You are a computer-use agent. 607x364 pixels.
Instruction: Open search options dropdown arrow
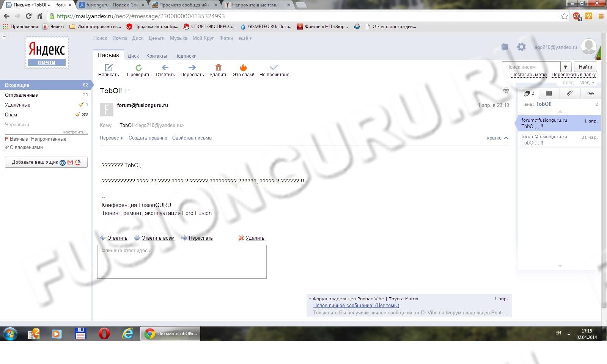tap(565, 67)
